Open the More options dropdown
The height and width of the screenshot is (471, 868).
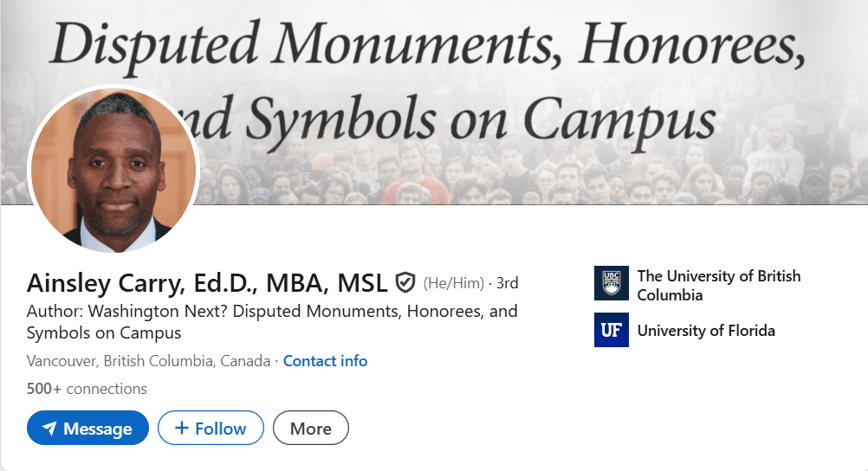(310, 428)
